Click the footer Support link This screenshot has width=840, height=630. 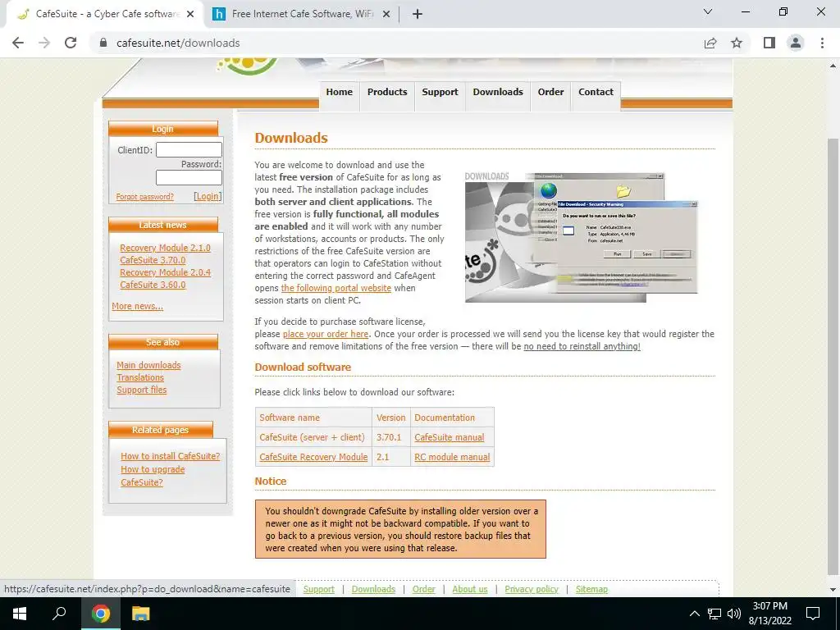coord(319,589)
